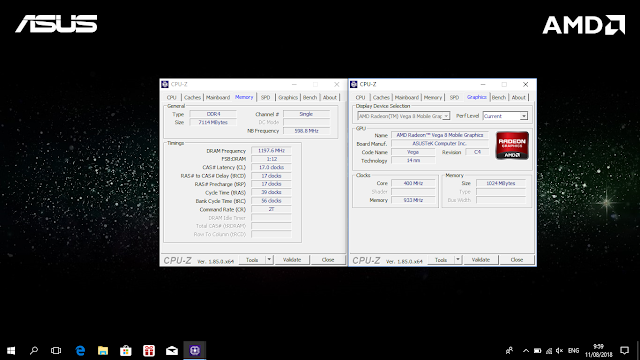Open taskbar search magnifier

coord(34,350)
